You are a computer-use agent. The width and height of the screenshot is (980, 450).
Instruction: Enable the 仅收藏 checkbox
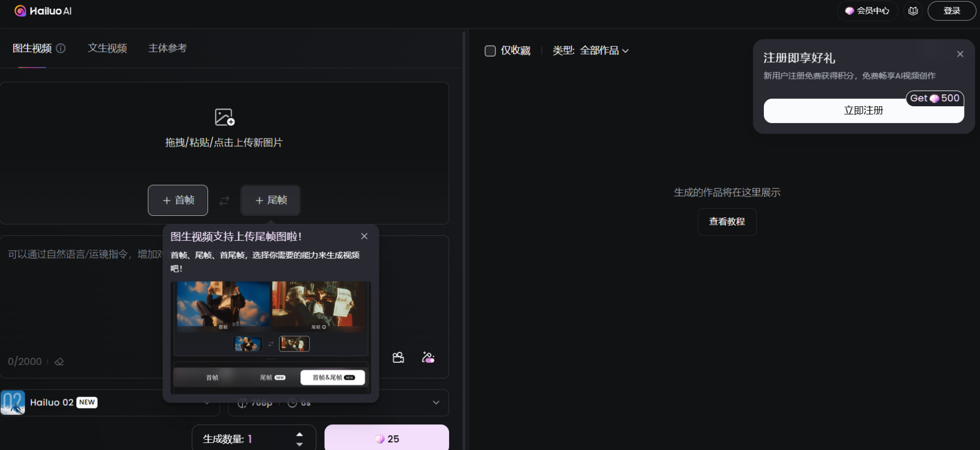tap(490, 51)
